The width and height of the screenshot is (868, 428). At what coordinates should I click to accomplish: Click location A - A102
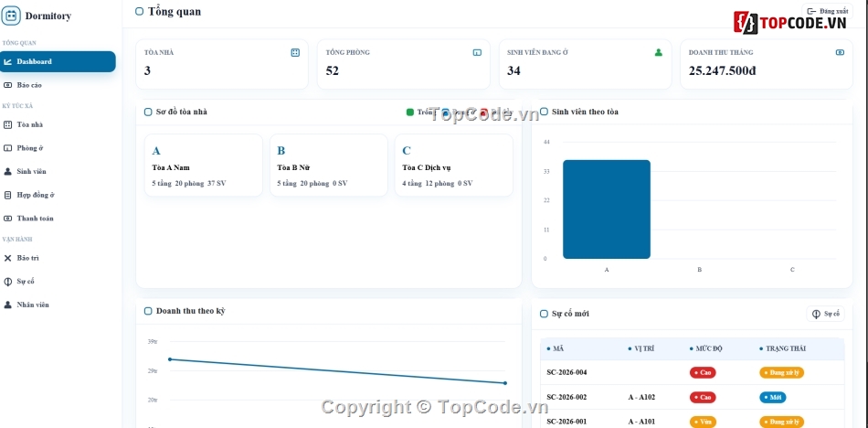tap(641, 398)
